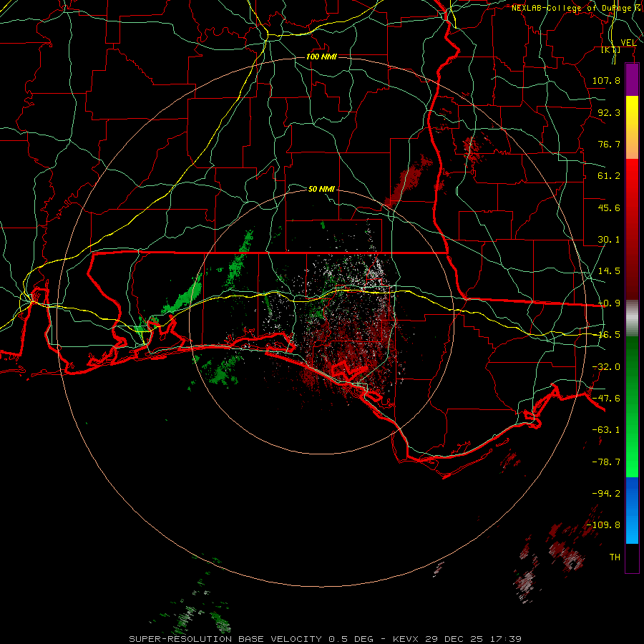The height and width of the screenshot is (644, 644).
Task: Click the 100 NMI range ring label
Action: coord(321,57)
